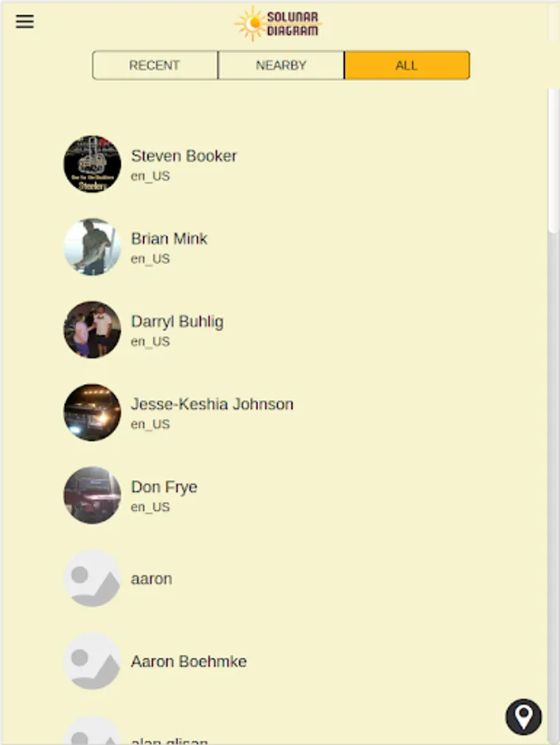Open the Brian Mink name entry
The image size is (560, 745).
pyautogui.click(x=169, y=238)
